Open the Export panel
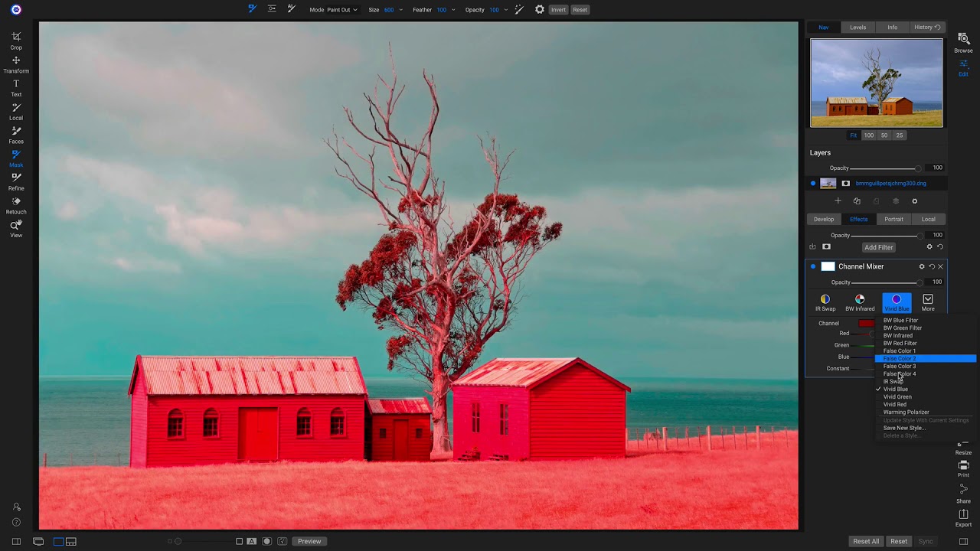980x551 pixels. [x=962, y=515]
